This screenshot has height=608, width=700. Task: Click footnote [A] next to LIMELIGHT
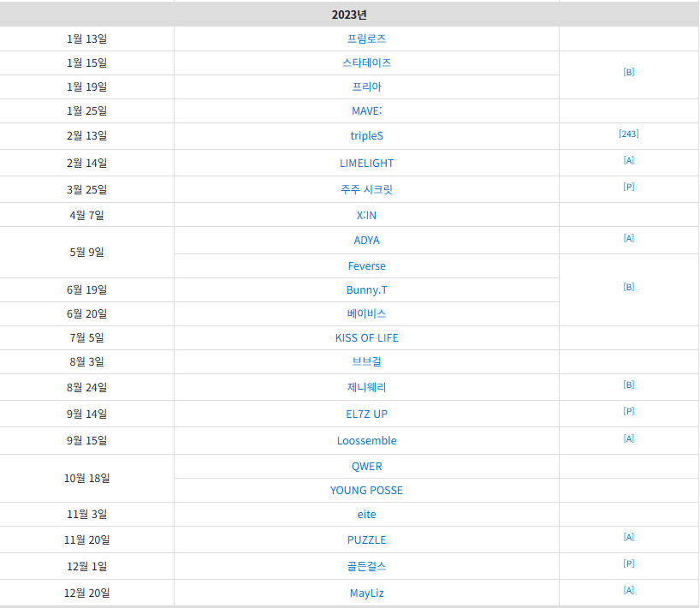coord(629,160)
